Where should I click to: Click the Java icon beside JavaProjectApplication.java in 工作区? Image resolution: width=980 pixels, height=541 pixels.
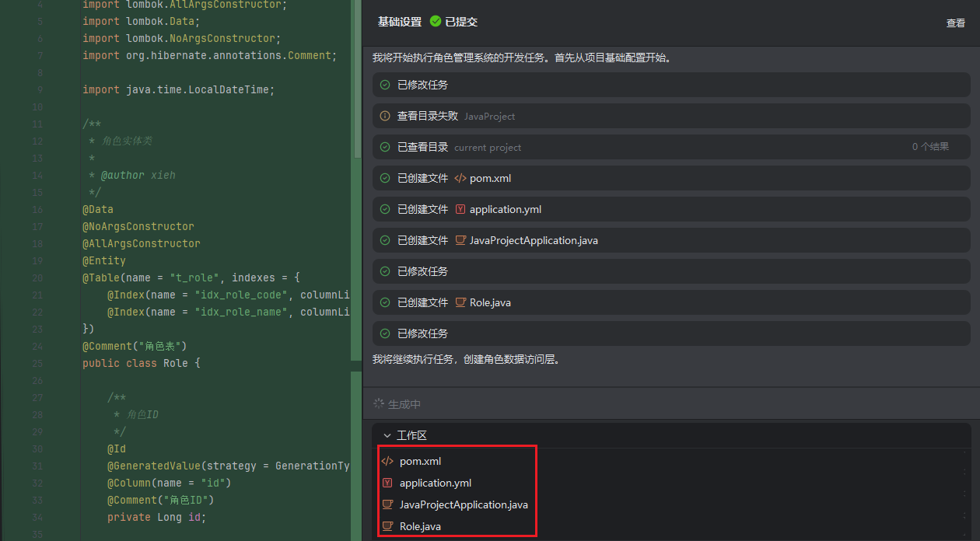pos(387,504)
